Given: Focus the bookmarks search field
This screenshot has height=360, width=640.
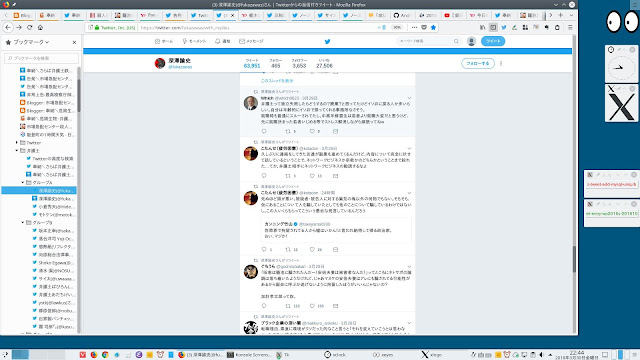Looking at the screenshot, I should 41,58.
